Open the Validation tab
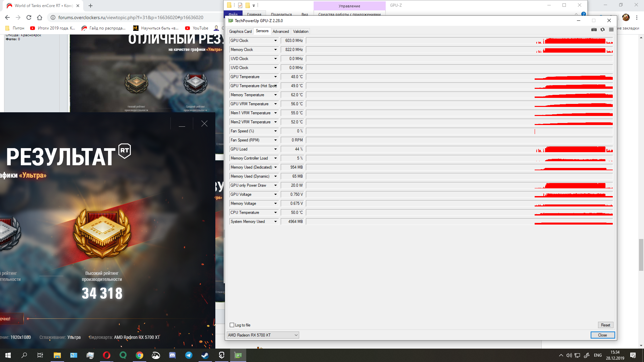644x362 pixels. pos(301,32)
